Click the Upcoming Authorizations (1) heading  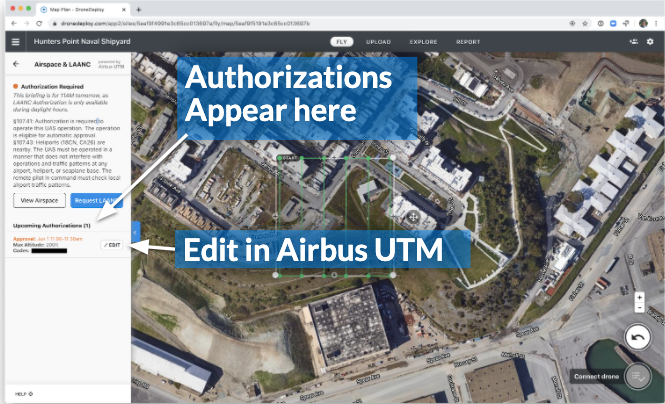point(52,226)
